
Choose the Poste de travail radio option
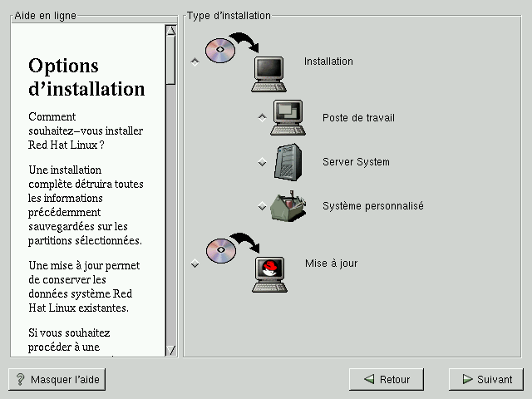[262, 118]
